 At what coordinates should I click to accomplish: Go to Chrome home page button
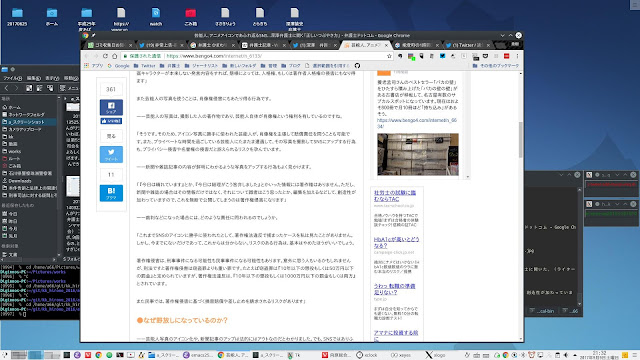tap(115, 56)
